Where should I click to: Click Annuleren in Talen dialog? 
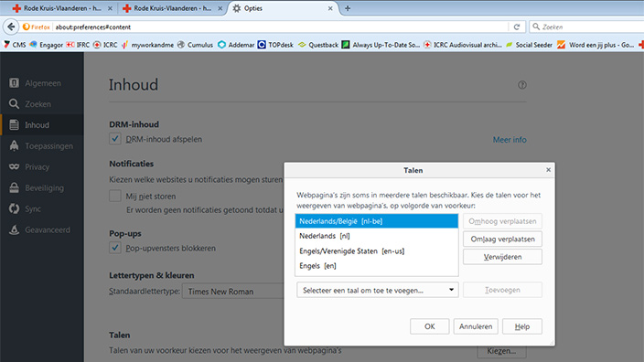[476, 326]
